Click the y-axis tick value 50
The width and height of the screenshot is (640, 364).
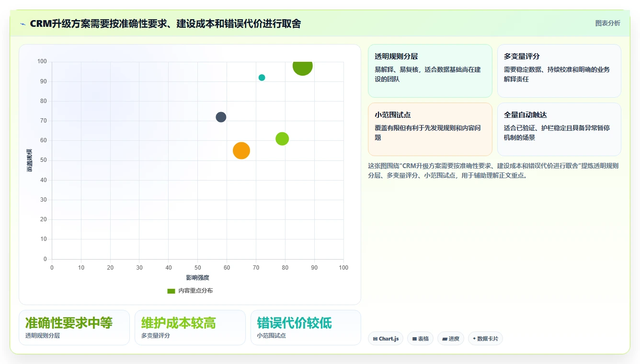pos(44,160)
